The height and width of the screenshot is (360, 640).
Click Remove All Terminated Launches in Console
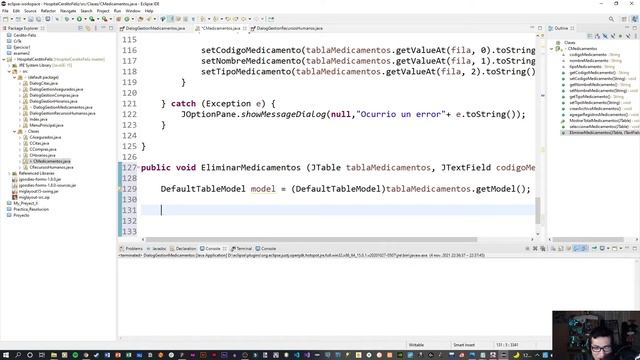[543, 248]
